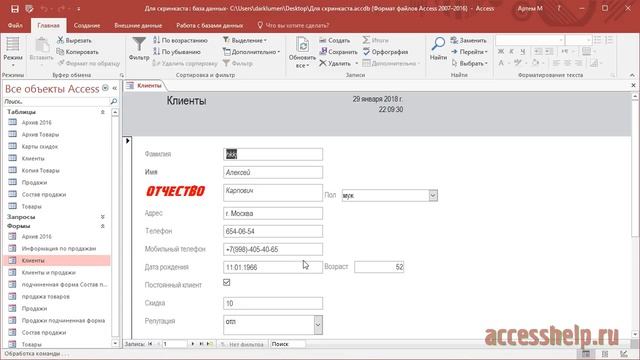Click the record Поиск box at bottom
Screen dimensions: 640x360
[x=287, y=344]
